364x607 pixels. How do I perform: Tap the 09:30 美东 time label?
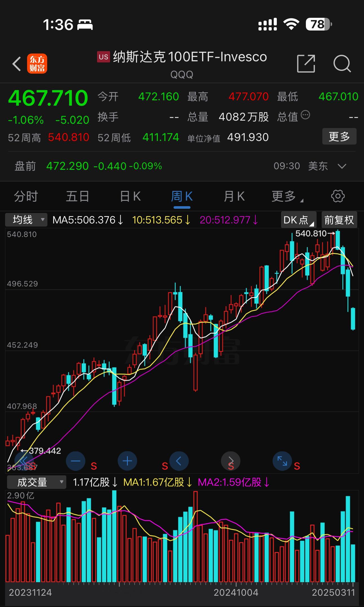(301, 166)
